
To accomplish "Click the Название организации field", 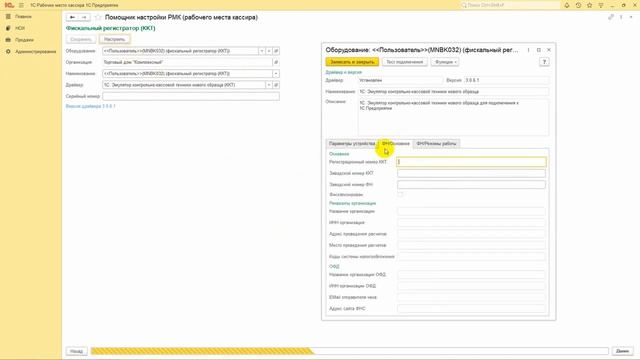I will pyautogui.click(x=471, y=211).
